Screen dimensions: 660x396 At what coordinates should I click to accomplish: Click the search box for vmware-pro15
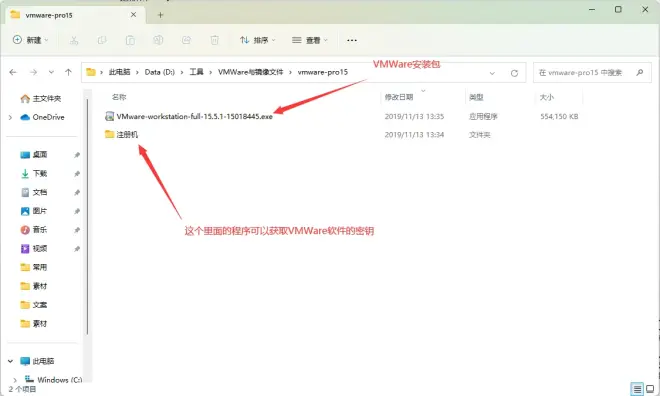tap(592, 73)
